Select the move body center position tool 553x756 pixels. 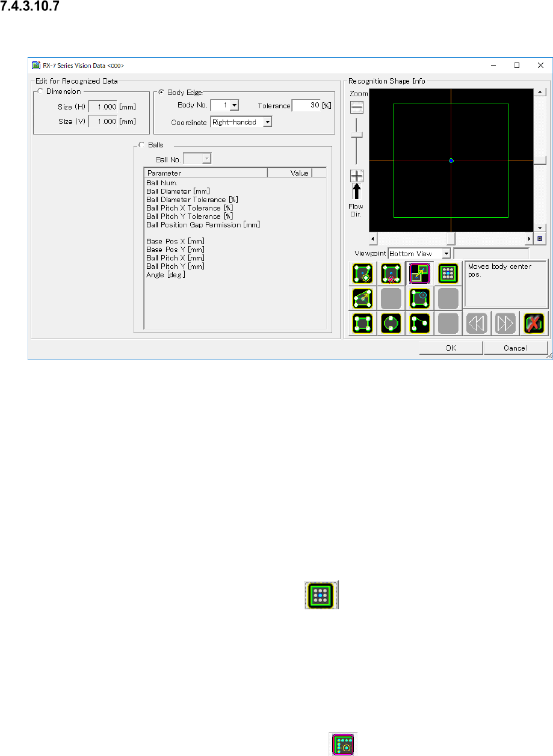[419, 274]
